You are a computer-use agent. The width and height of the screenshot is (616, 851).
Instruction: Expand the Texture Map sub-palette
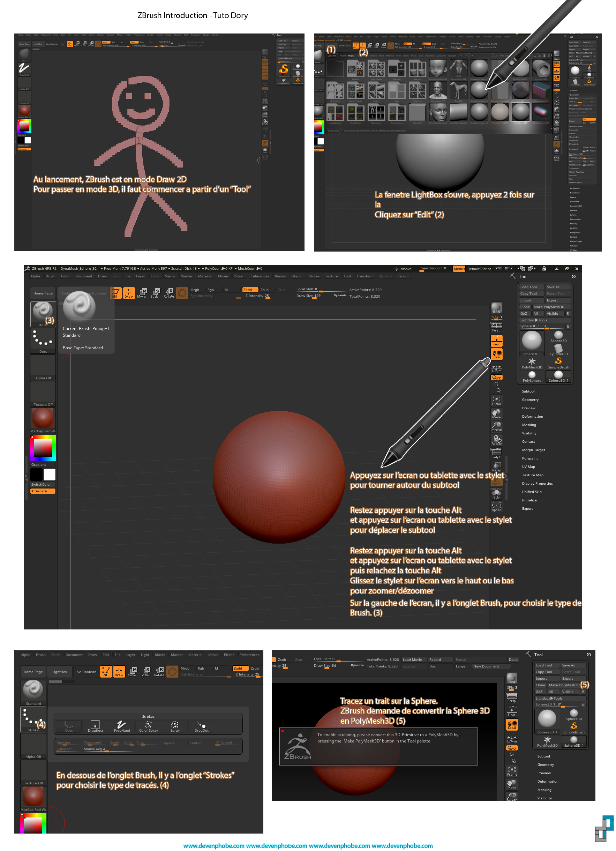point(532,475)
